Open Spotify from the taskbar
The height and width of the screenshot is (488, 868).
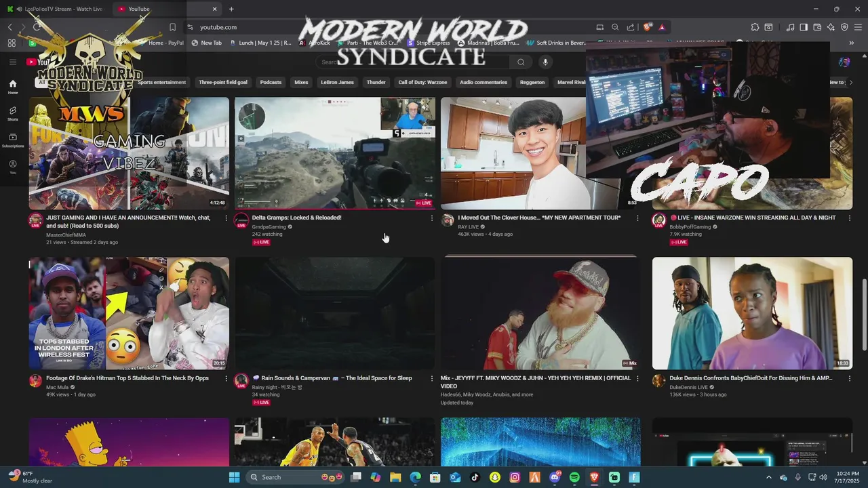574,477
